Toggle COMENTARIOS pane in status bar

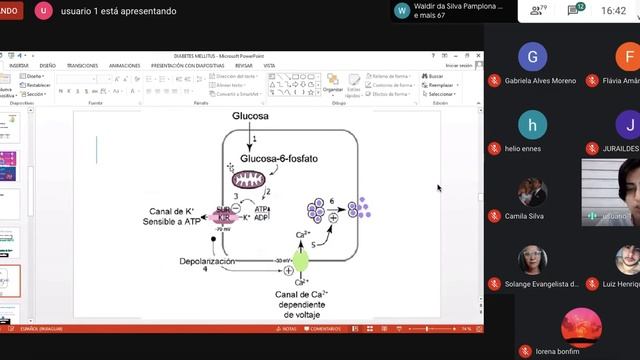322,329
